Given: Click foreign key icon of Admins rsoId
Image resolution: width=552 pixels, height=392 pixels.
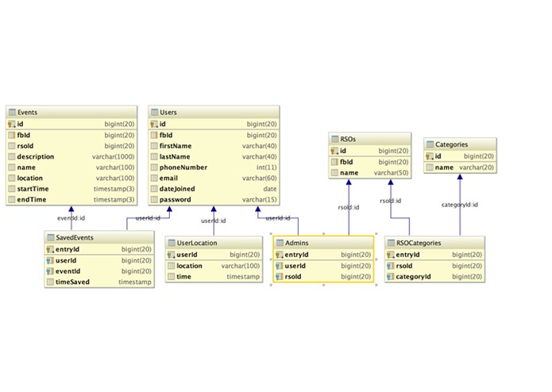Looking at the screenshot, I should click(x=280, y=276).
